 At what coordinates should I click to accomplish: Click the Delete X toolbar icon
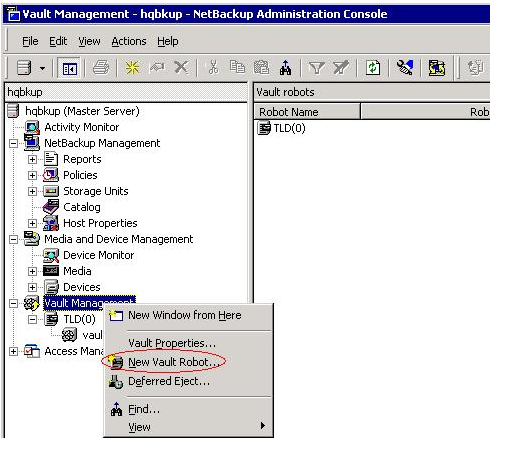181,68
